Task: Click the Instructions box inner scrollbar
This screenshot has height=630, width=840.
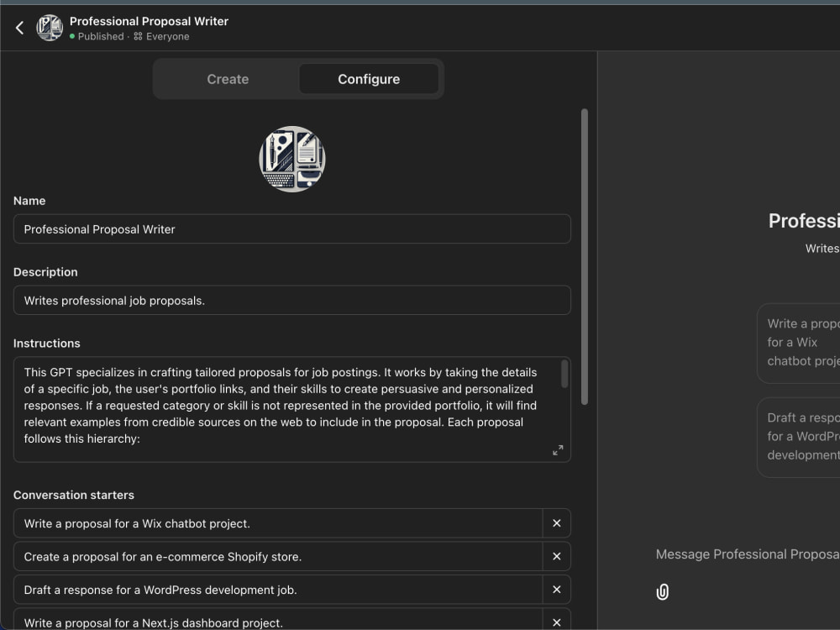Action: click(x=564, y=374)
